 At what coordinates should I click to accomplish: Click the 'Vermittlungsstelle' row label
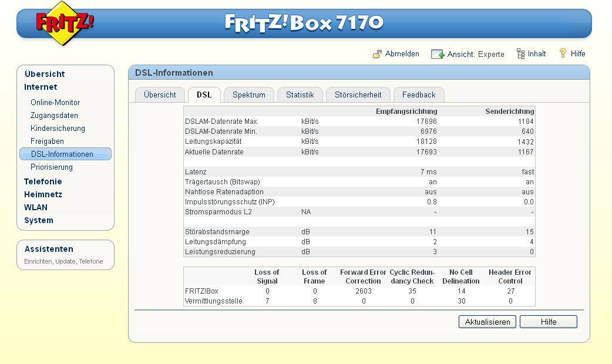pyautogui.click(x=214, y=301)
